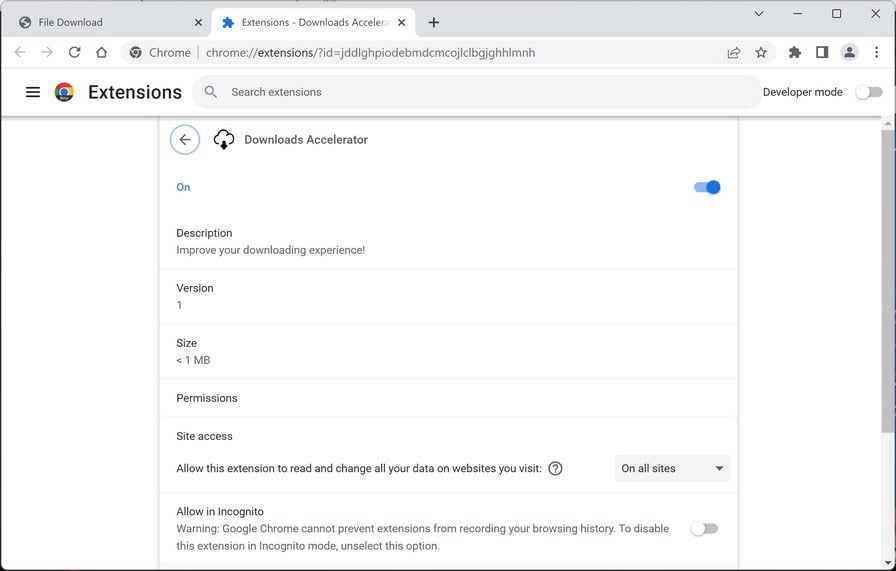Click the help icon beside site access
The width and height of the screenshot is (896, 571).
[556, 468]
